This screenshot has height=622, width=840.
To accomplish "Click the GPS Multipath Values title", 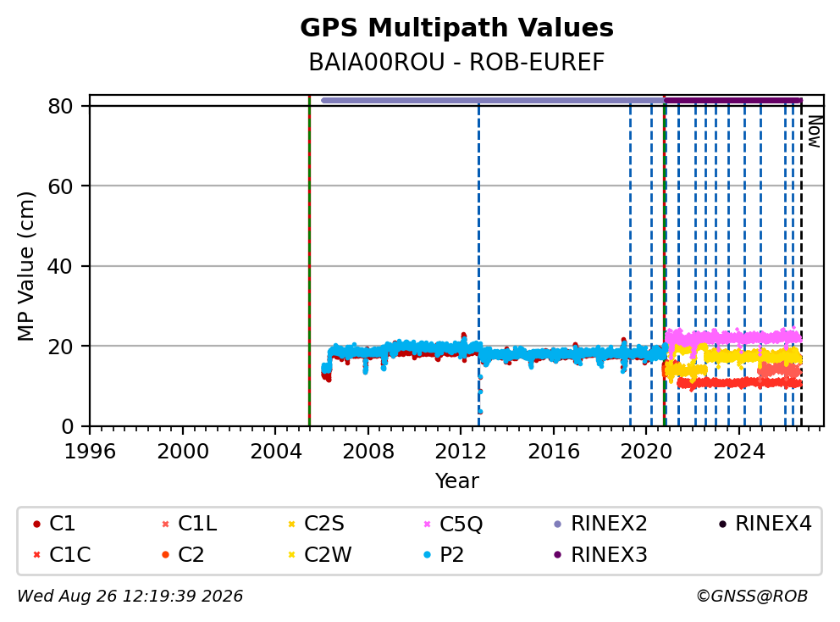I will pos(457,27).
